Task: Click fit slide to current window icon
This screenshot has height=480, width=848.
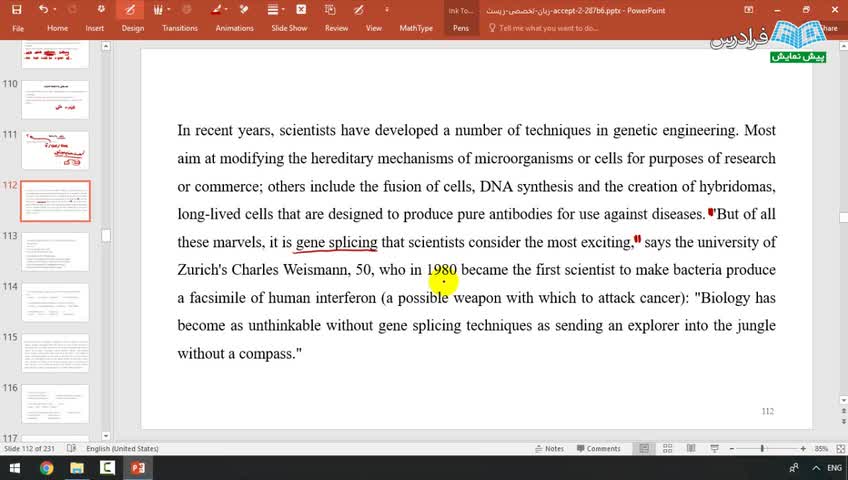Action: (x=840, y=449)
